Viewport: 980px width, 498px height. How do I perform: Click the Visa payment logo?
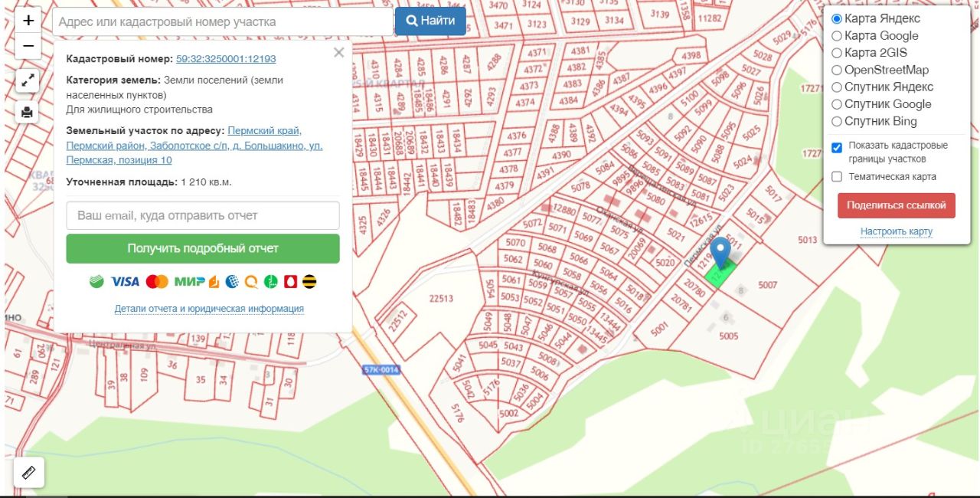(x=125, y=281)
